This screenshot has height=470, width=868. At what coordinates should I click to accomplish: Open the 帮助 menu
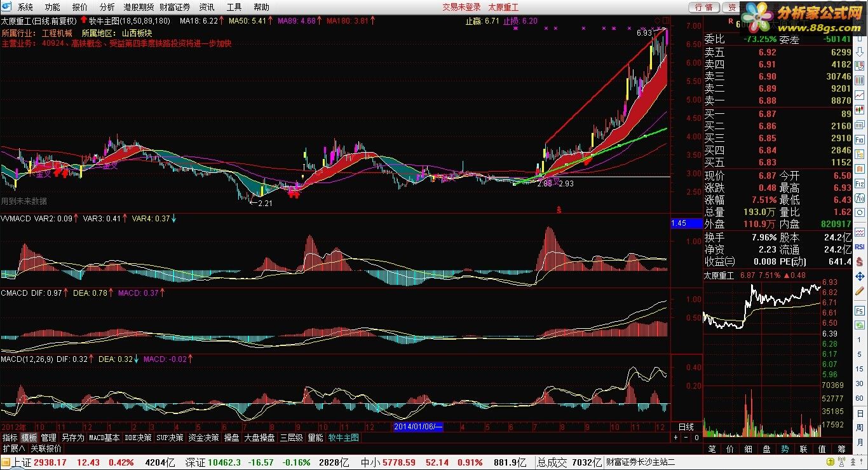point(261,7)
